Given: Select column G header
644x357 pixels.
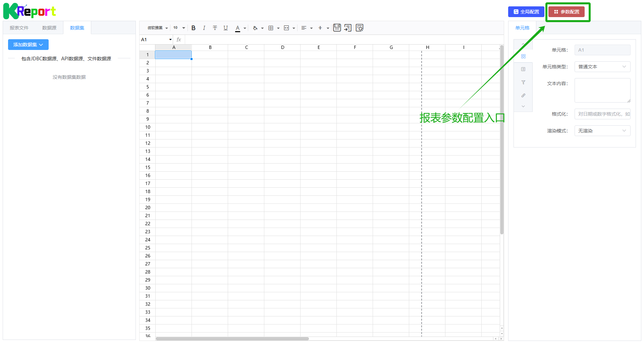Looking at the screenshot, I should 391,47.
